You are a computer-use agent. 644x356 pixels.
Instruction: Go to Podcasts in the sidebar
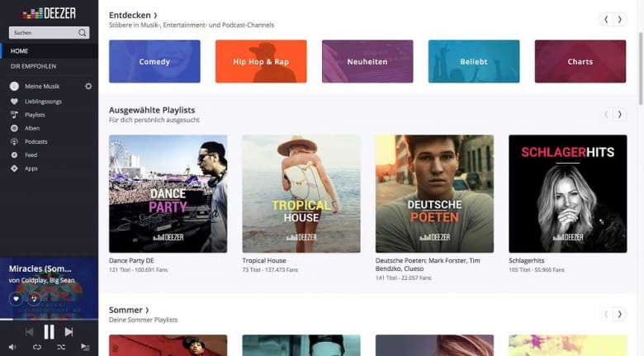tap(36, 141)
